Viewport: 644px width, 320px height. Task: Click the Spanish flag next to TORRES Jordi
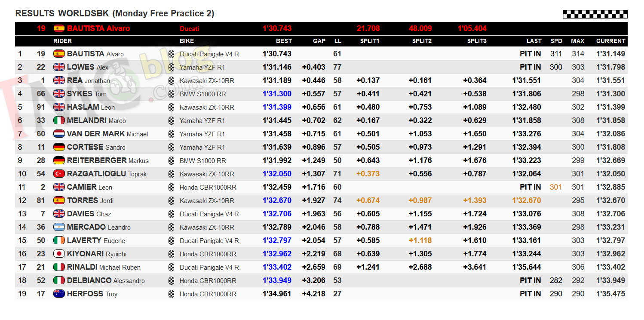point(59,200)
